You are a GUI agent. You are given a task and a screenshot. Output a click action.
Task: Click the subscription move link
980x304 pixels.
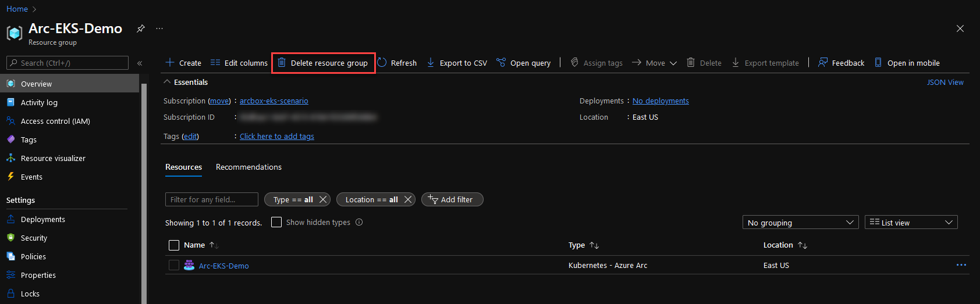(219, 101)
